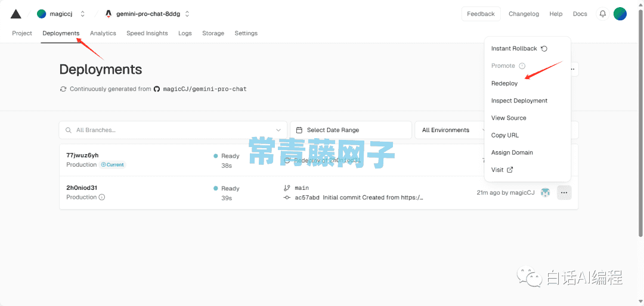Click the '21m ago by magicCJ' text
Image resolution: width=644 pixels, height=306 pixels.
pyautogui.click(x=506, y=192)
